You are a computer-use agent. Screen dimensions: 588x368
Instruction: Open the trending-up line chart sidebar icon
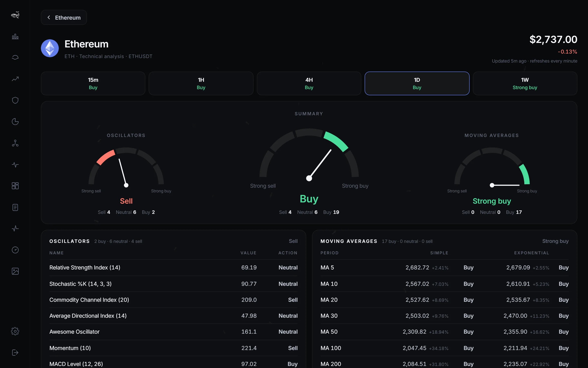point(15,79)
